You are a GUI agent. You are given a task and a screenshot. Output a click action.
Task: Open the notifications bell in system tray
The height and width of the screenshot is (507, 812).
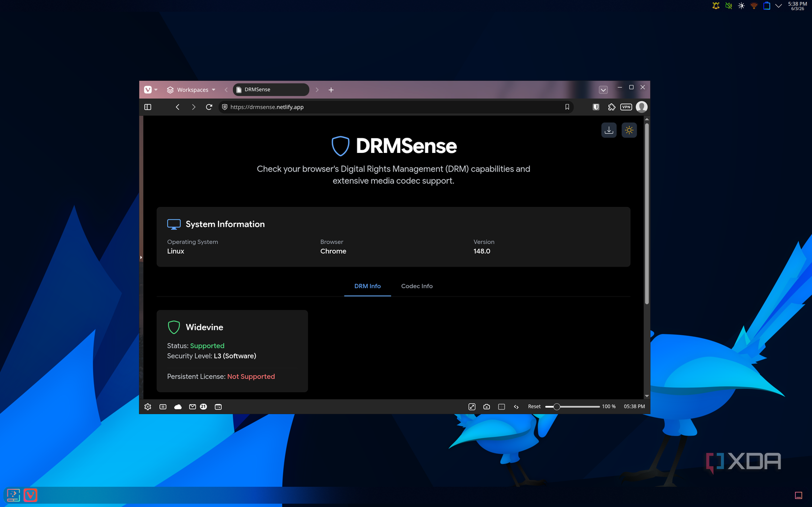point(716,6)
